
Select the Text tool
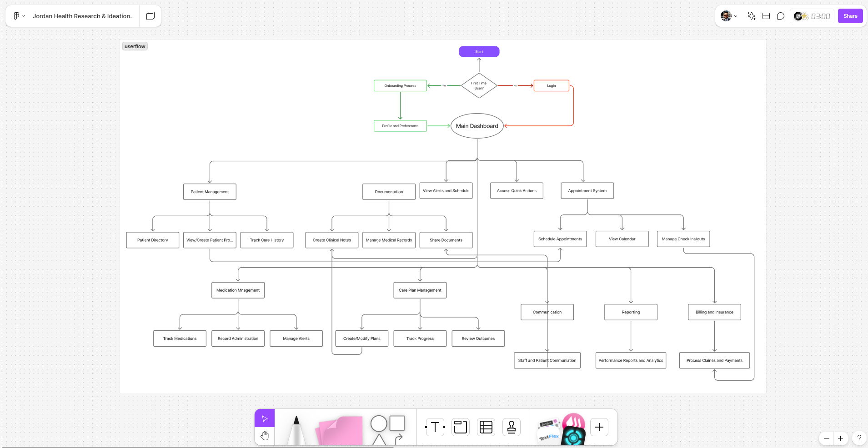pos(435,427)
